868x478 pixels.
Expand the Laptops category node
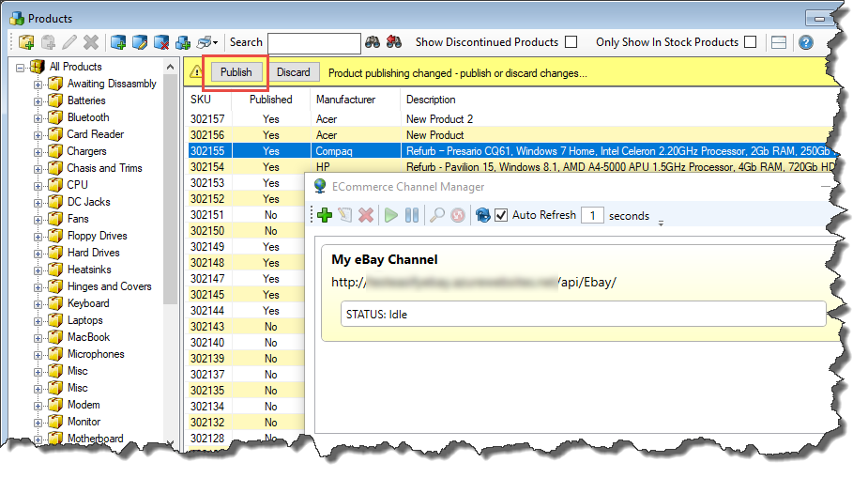click(38, 321)
